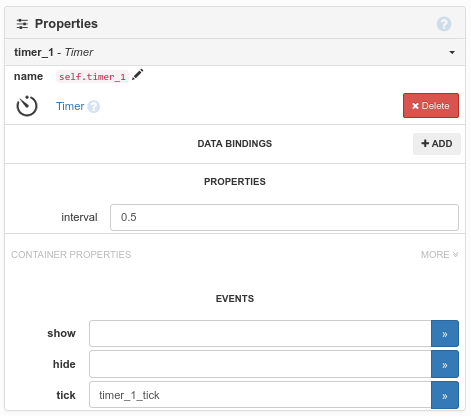
Task: Select timer_1 - Timer component selector
Action: 235,52
